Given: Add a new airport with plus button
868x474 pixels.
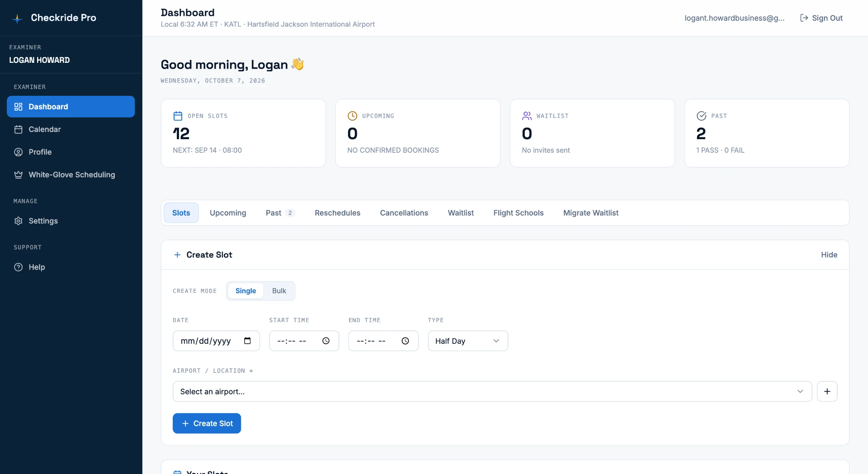Looking at the screenshot, I should click(x=827, y=391).
